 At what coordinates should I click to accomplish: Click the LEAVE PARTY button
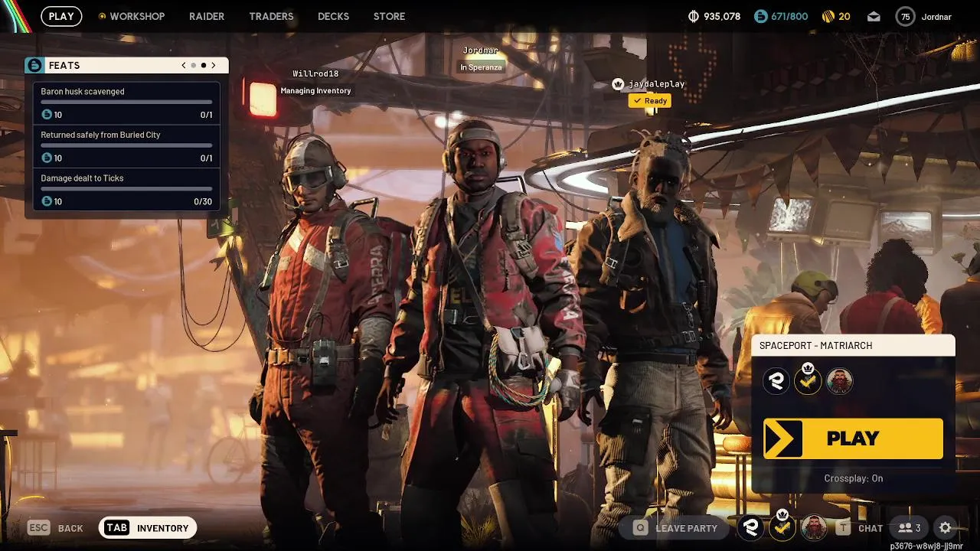675,528
